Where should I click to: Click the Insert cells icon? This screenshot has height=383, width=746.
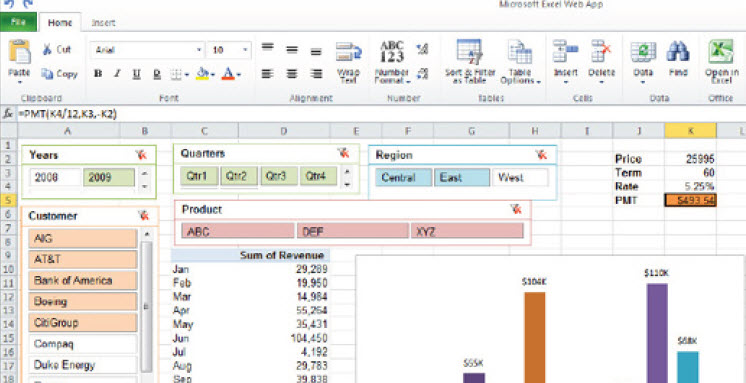pos(565,51)
